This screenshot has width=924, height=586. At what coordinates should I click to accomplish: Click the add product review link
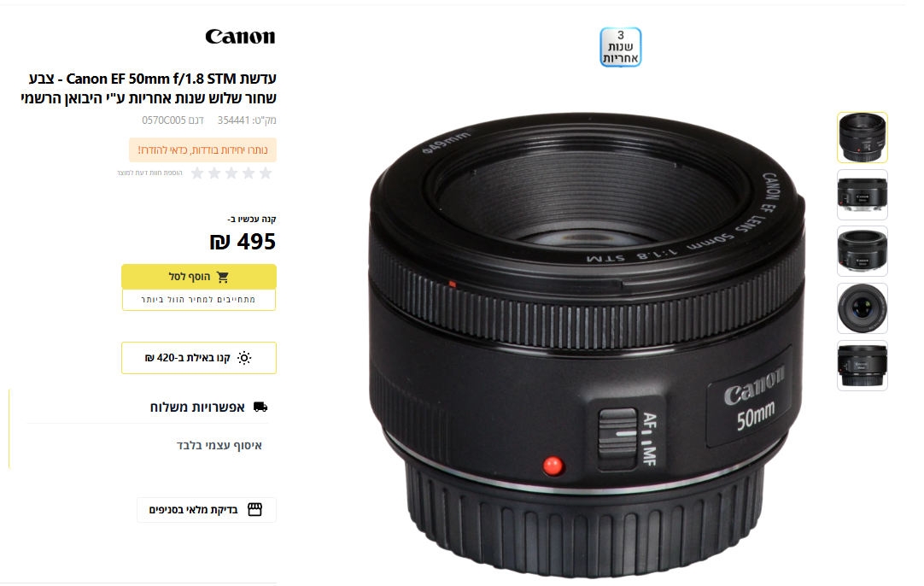tap(149, 173)
